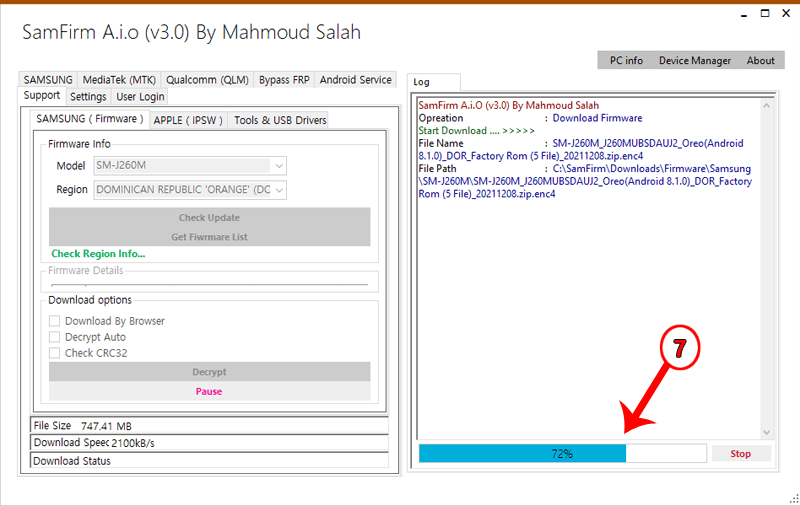Click the 72% download progress bar
Image resolution: width=800 pixels, height=506 pixels.
point(562,453)
